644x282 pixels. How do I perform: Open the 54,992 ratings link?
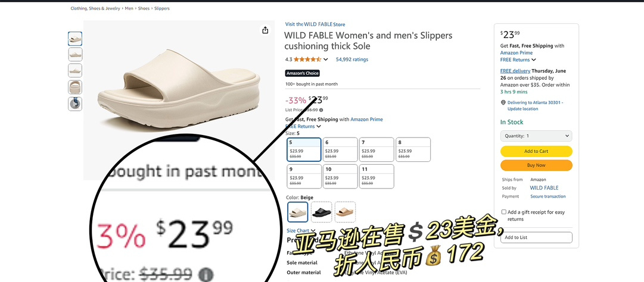pyautogui.click(x=352, y=59)
